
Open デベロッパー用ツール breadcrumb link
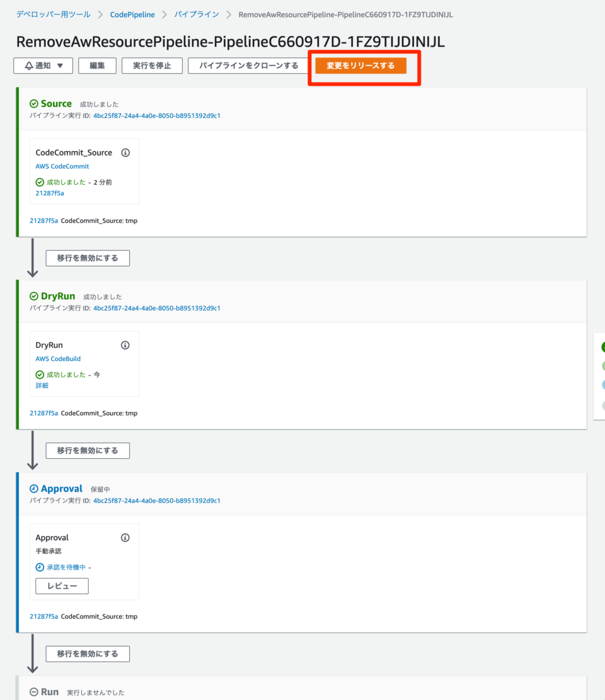[54, 14]
